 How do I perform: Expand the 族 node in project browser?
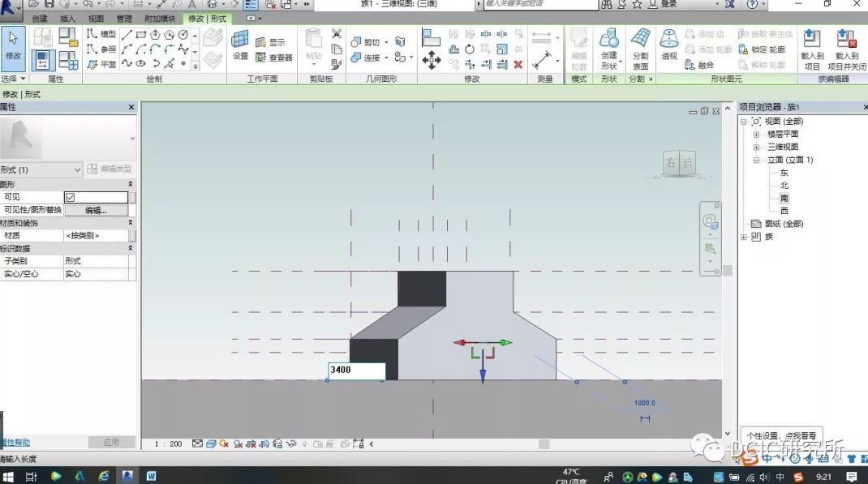coord(744,237)
